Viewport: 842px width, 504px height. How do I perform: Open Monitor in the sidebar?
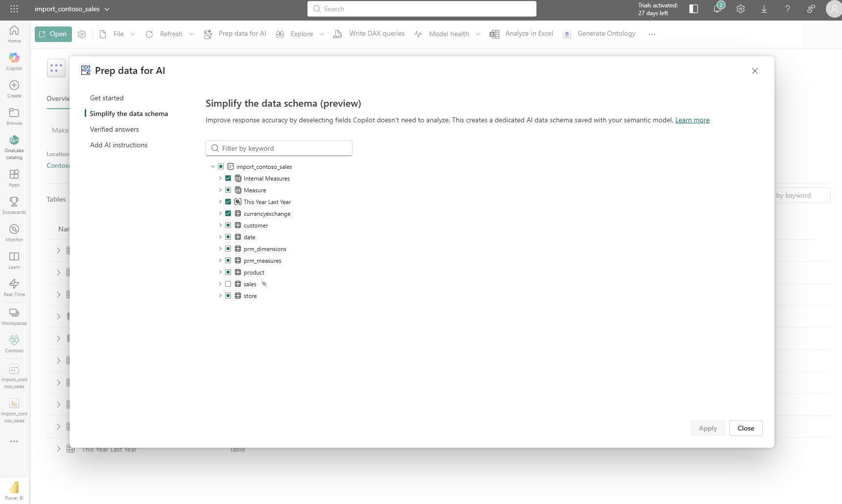pyautogui.click(x=14, y=232)
